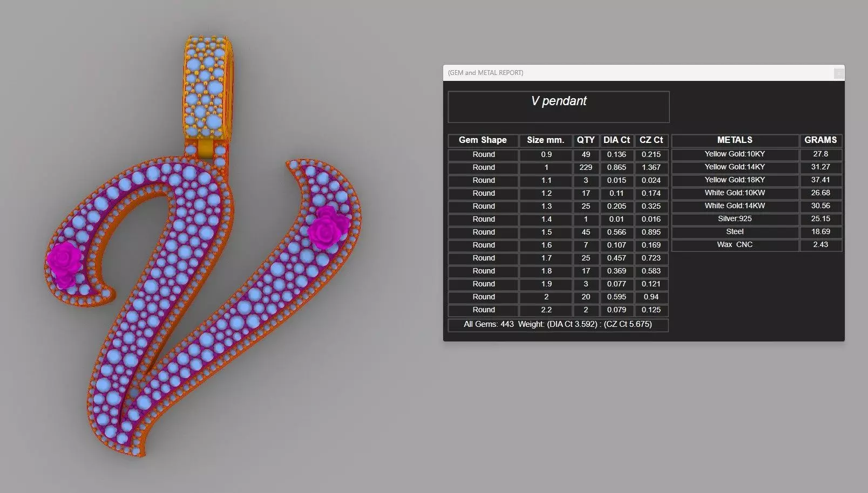Select the 'Yellow Gold:18KY' metal row
868x493 pixels.
[x=735, y=180]
